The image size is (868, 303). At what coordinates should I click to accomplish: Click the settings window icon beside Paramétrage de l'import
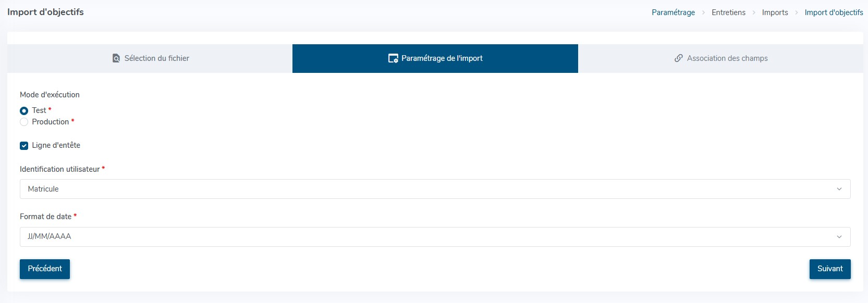click(x=393, y=58)
